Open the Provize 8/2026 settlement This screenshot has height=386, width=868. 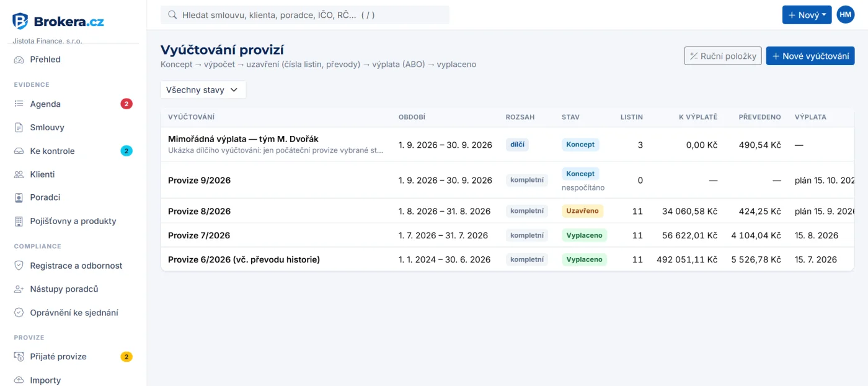click(x=199, y=211)
